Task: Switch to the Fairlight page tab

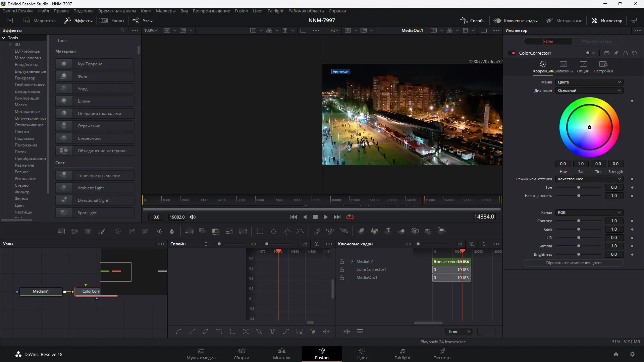Action: coord(402,354)
